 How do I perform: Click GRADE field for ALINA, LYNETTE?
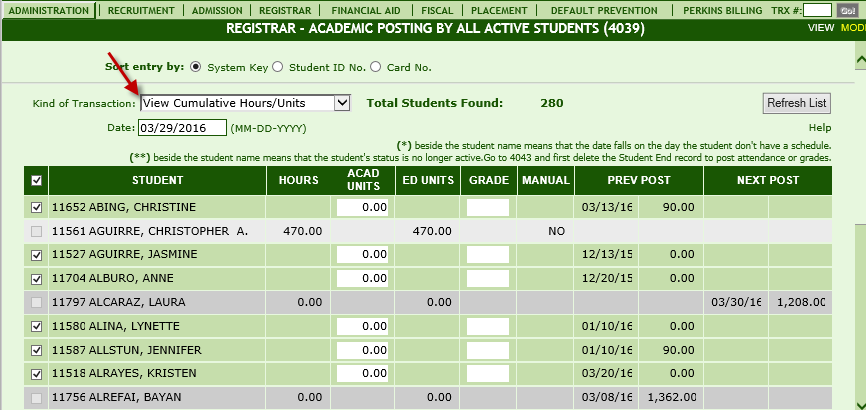(488, 326)
